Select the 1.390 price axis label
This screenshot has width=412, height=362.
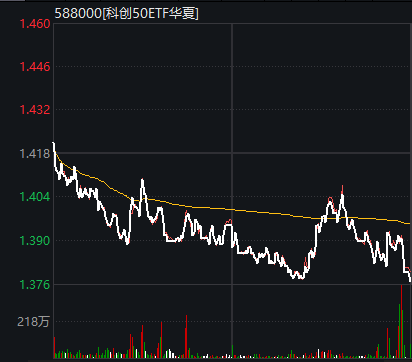pos(35,240)
